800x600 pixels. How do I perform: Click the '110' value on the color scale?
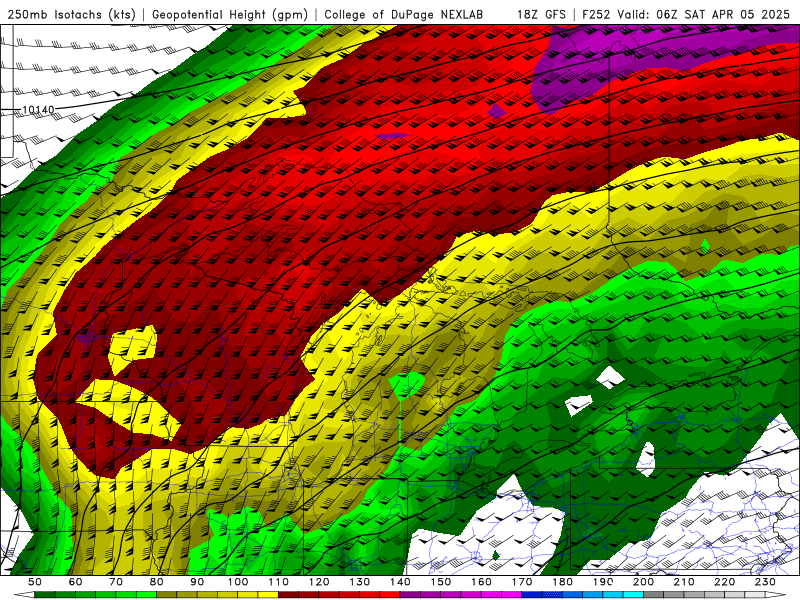278,582
